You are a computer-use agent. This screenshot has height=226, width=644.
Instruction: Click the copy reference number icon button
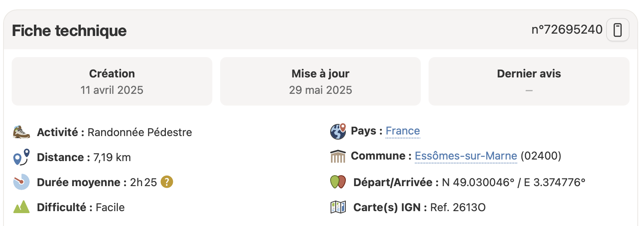[x=617, y=30]
